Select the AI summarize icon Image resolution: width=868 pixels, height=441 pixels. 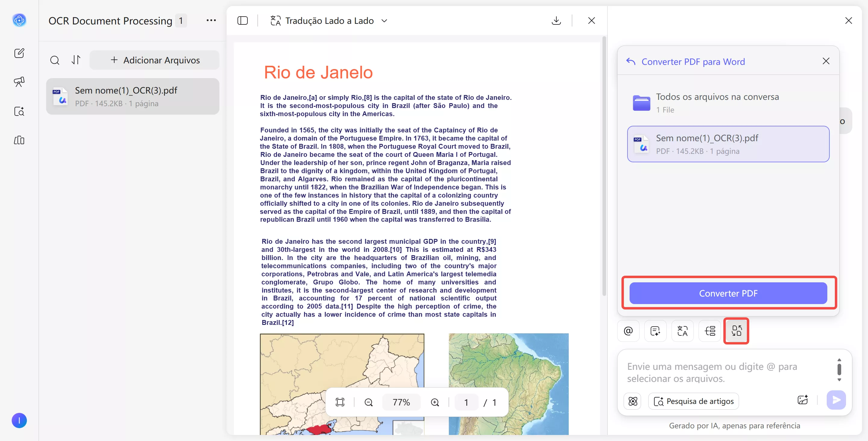pyautogui.click(x=655, y=331)
